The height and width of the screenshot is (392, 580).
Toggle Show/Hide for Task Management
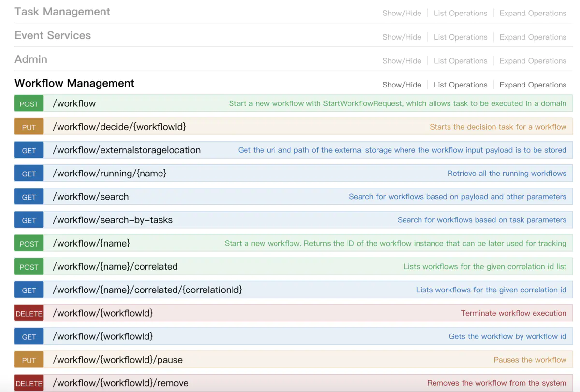point(402,13)
